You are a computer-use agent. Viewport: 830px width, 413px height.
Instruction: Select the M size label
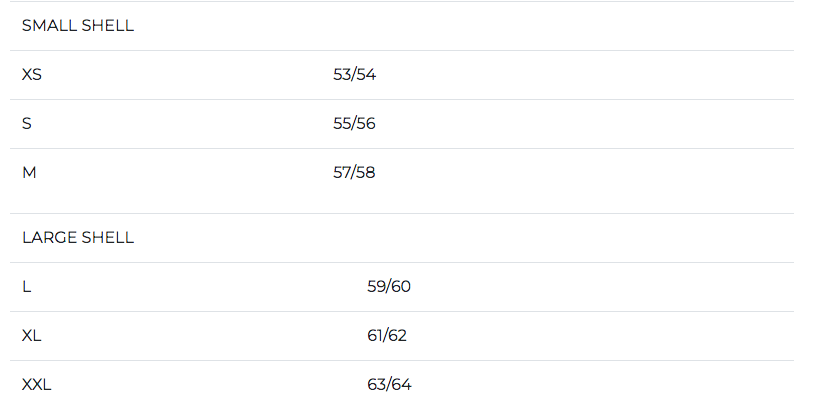[x=29, y=172]
